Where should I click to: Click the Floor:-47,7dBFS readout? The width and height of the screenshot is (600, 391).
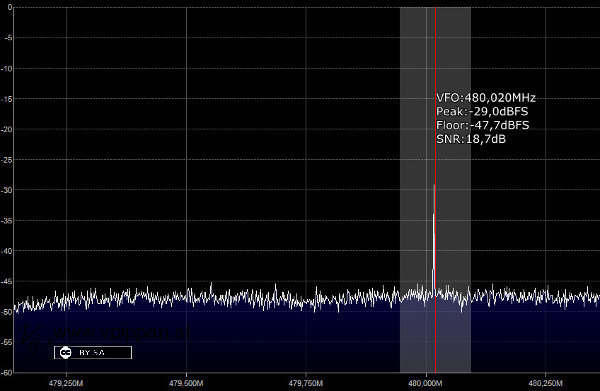(x=483, y=125)
